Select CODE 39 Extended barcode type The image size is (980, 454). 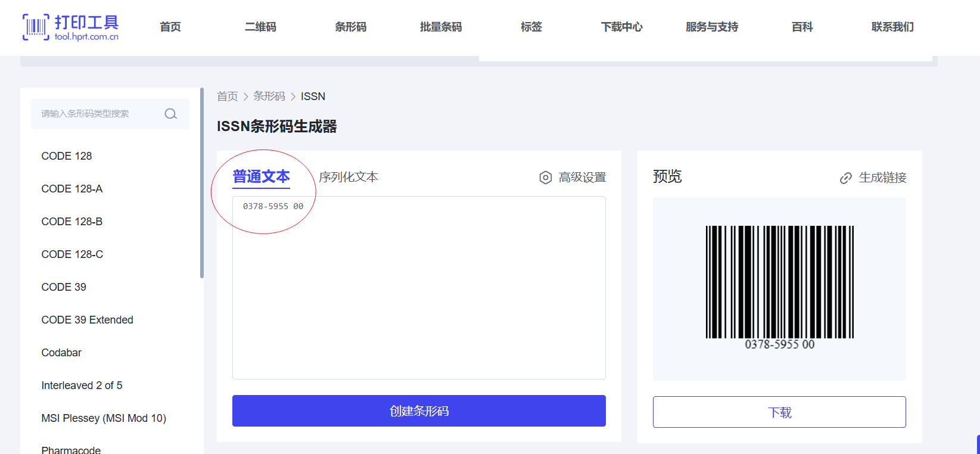click(88, 320)
